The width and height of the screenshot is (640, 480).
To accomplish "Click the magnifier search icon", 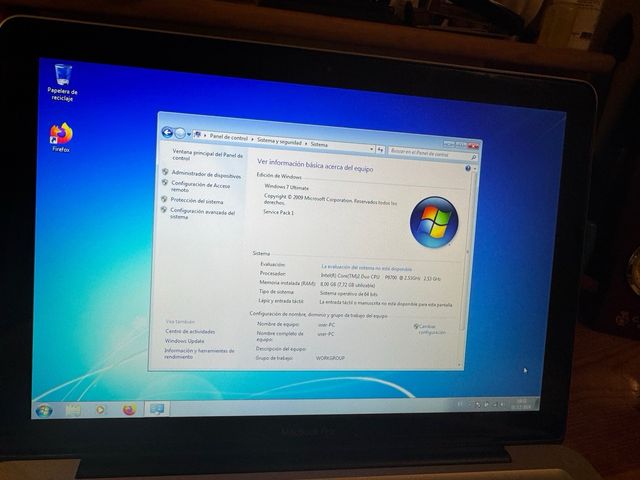I will click(x=473, y=157).
